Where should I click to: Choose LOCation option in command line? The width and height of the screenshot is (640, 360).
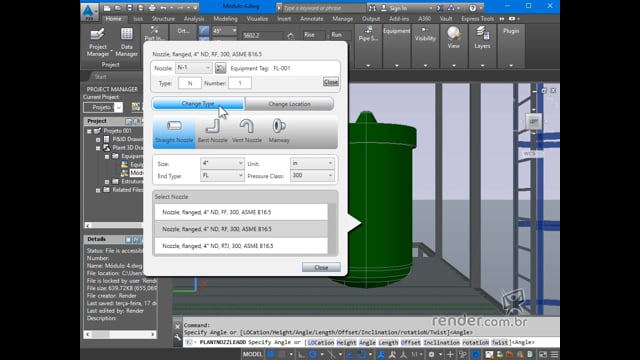click(320, 342)
